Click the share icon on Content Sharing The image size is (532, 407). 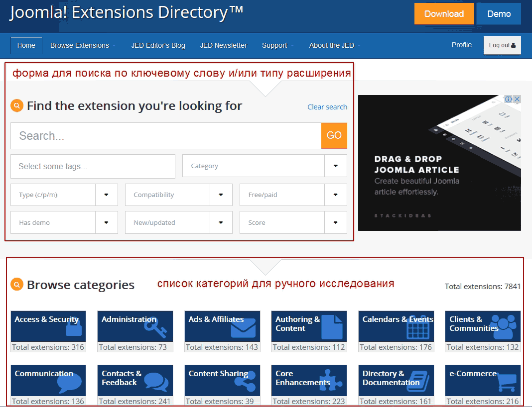pos(245,382)
